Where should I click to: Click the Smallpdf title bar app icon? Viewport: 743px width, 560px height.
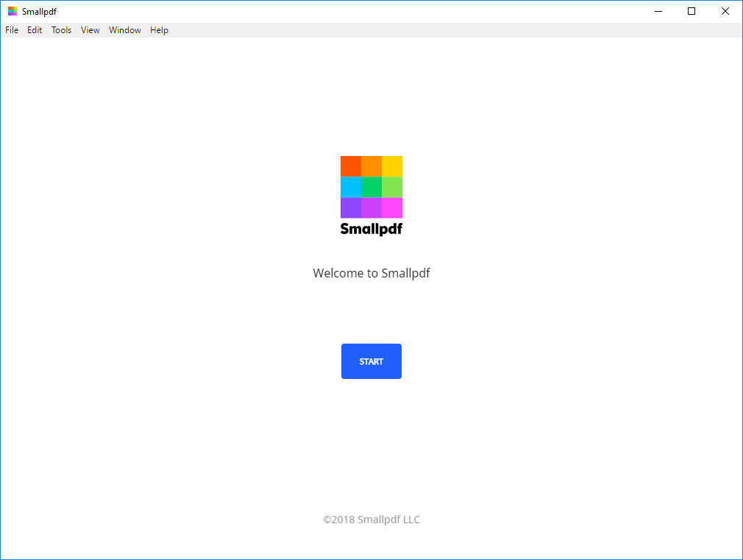tap(13, 11)
